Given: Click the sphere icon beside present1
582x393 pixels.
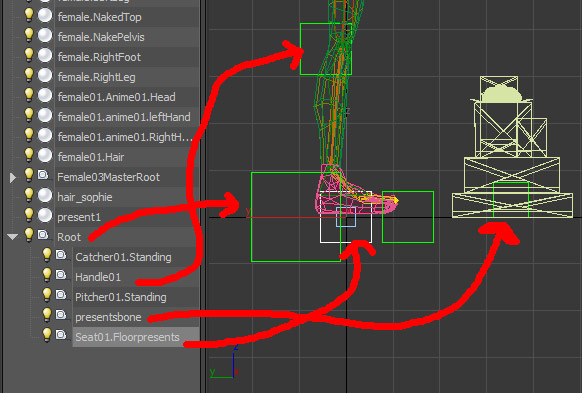Looking at the screenshot, I should (45, 216).
